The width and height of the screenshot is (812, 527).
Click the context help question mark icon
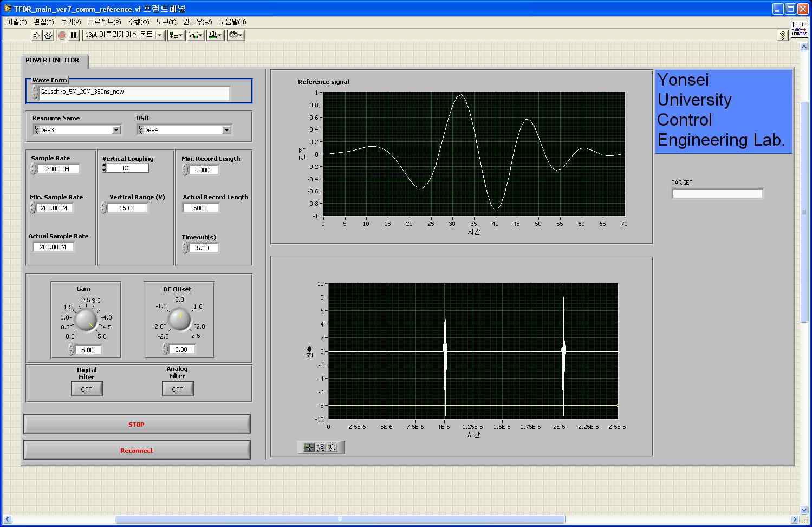tap(782, 35)
